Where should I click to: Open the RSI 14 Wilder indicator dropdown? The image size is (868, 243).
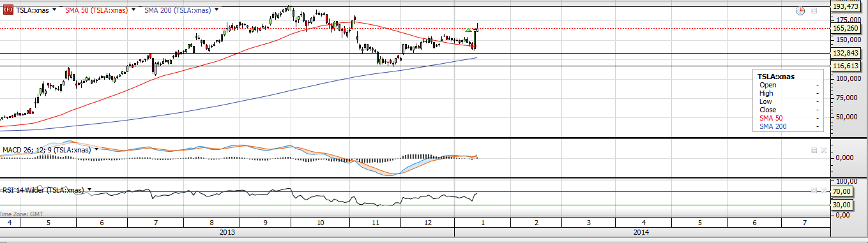click(x=90, y=190)
